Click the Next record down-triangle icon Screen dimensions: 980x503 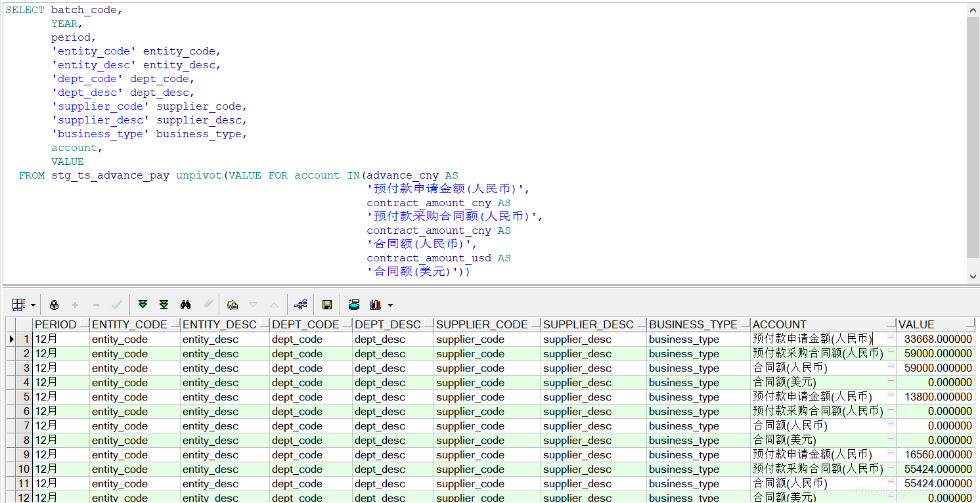pyautogui.click(x=253, y=305)
